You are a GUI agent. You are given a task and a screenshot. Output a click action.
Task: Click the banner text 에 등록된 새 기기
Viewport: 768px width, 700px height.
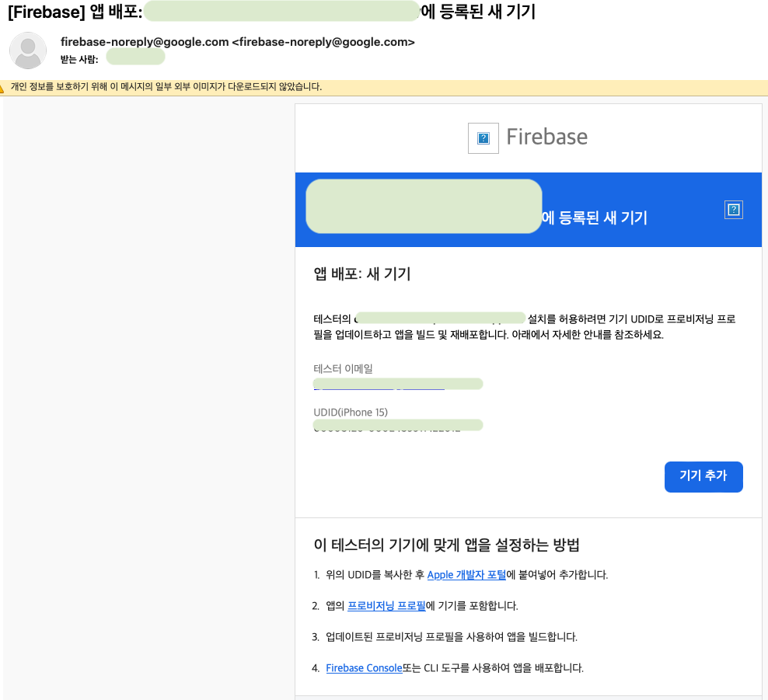[595, 218]
